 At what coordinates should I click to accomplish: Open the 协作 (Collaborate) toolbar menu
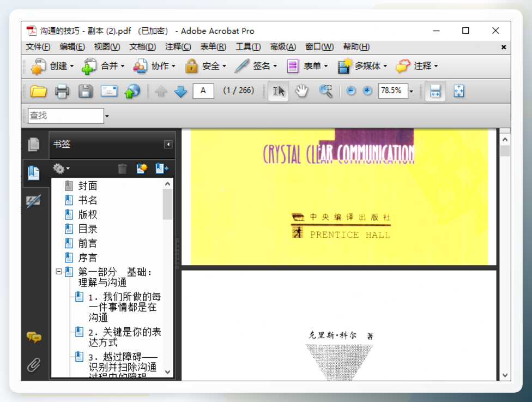154,66
